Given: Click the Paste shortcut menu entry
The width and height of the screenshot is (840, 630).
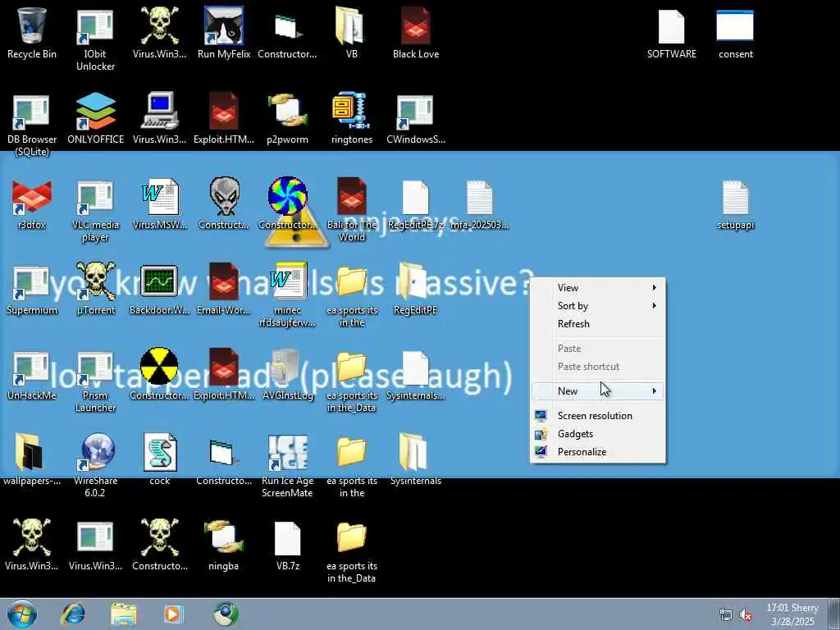Looking at the screenshot, I should click(598, 367).
